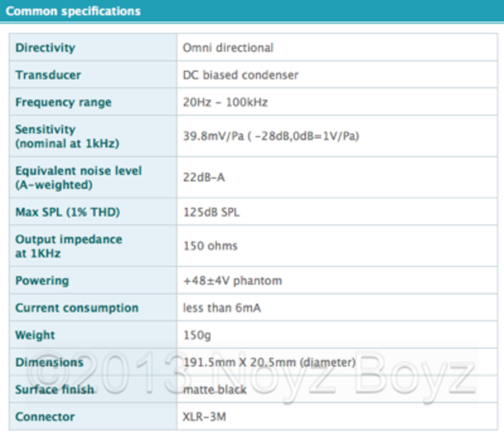Click the Common specifications header
The height and width of the screenshot is (437, 504).
coord(73,11)
